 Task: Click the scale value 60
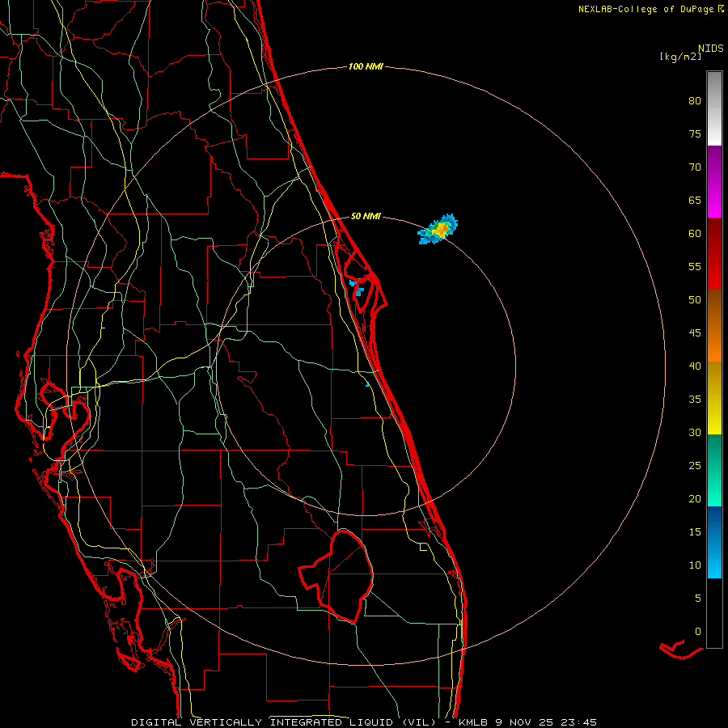[x=695, y=234]
